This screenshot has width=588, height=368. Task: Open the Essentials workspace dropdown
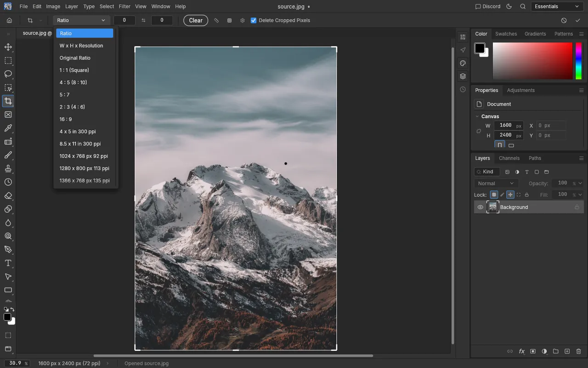[557, 6]
